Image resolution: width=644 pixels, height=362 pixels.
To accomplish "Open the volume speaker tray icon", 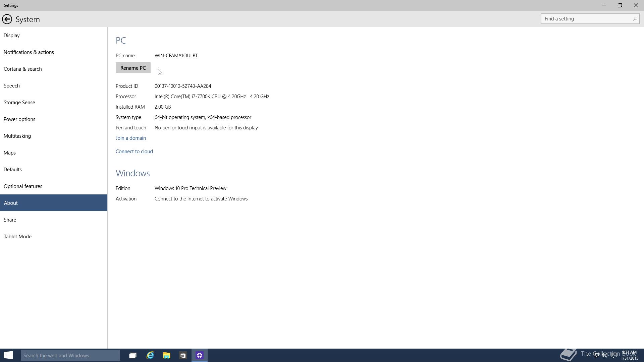I will click(604, 355).
